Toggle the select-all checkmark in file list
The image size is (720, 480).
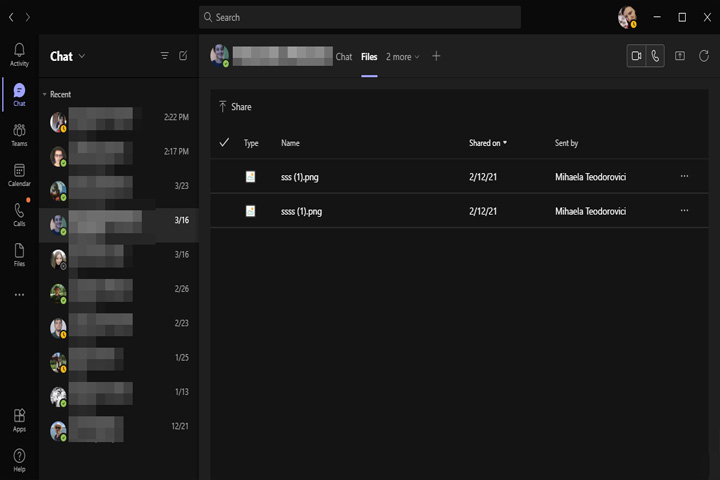(x=224, y=142)
